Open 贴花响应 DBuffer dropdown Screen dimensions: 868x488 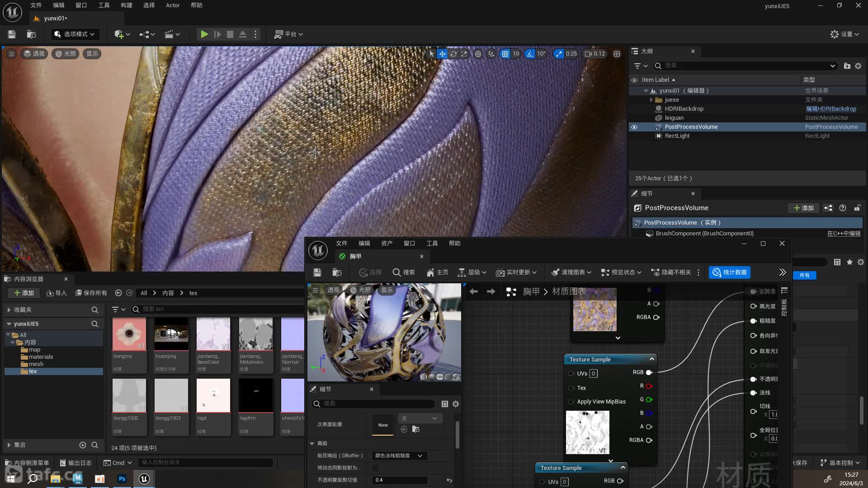(x=399, y=456)
